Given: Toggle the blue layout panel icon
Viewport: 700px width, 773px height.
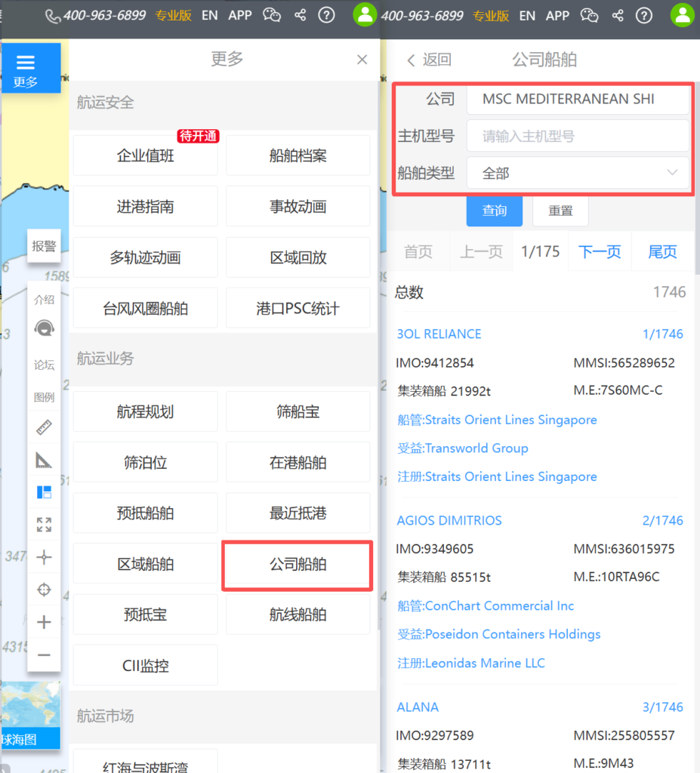Looking at the screenshot, I should pyautogui.click(x=44, y=492).
